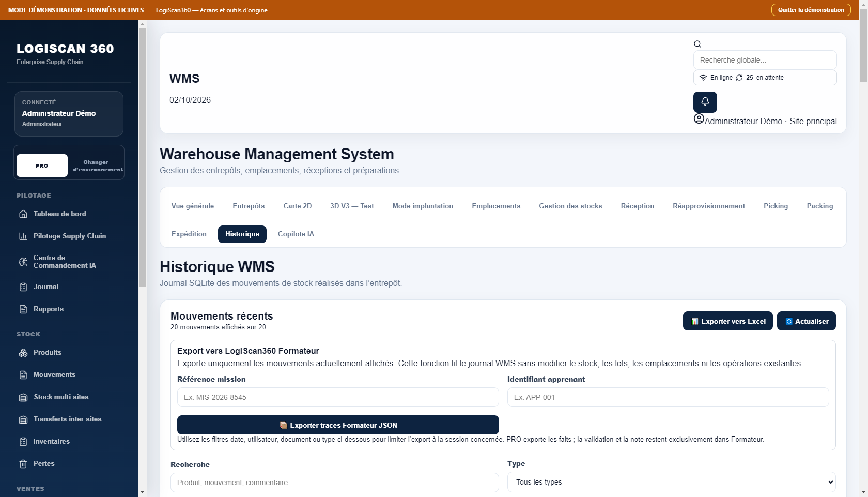The width and height of the screenshot is (868, 497).
Task: Open the Type filter dropdown
Action: [671, 482]
